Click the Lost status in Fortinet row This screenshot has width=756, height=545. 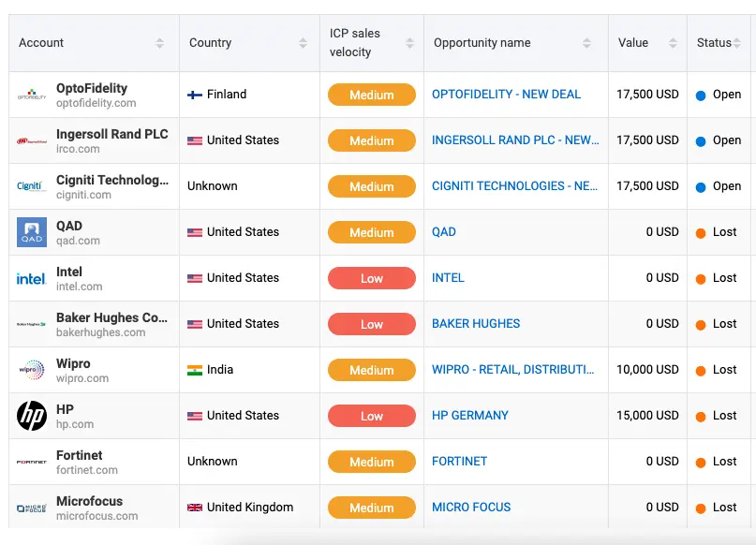(717, 462)
